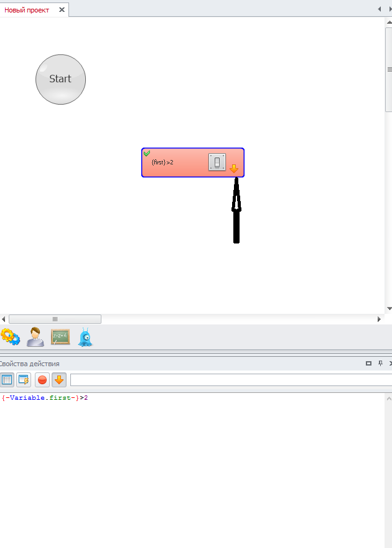Click the canvas vertical scrollbar thumb
This screenshot has width=392, height=548.
pos(389,70)
